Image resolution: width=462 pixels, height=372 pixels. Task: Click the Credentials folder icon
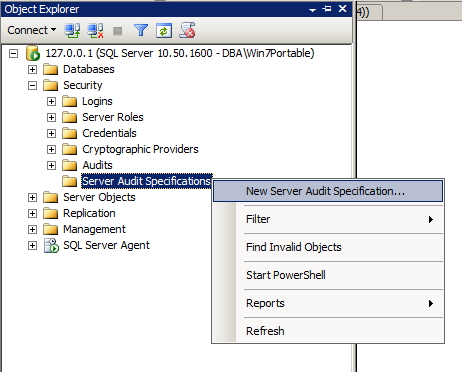coord(70,133)
